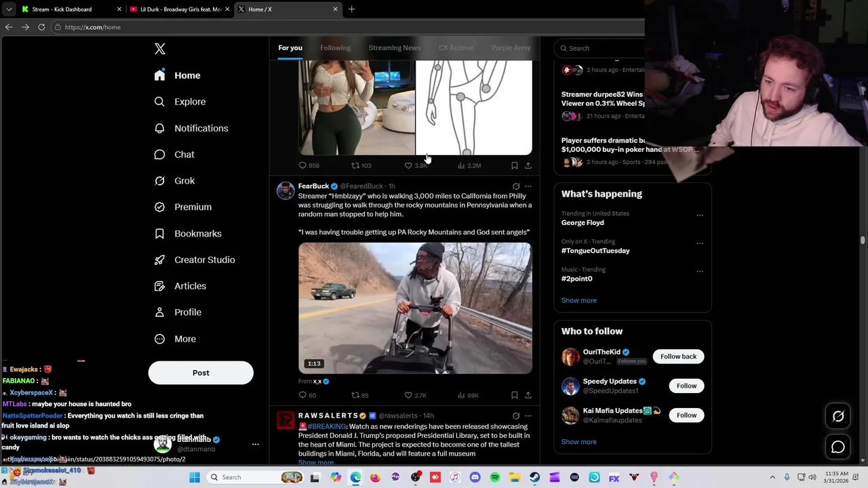Open Spotify from the taskbar
This screenshot has height=488, width=868.
pyautogui.click(x=495, y=477)
